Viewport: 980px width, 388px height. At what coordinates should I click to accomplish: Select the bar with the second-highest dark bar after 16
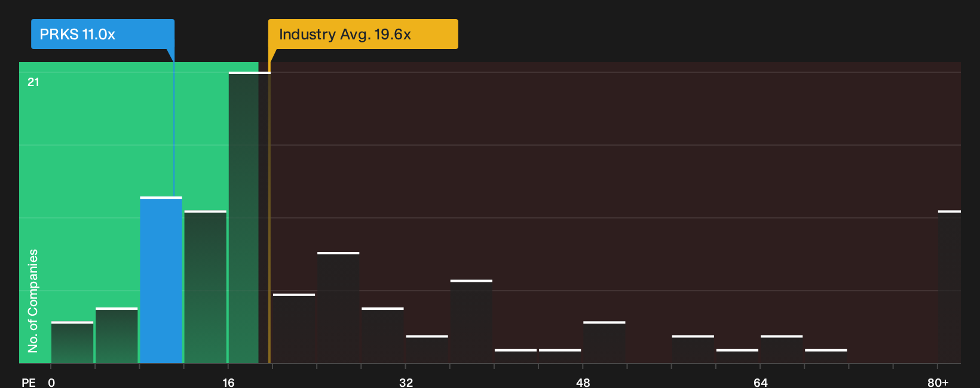pyautogui.click(x=338, y=307)
